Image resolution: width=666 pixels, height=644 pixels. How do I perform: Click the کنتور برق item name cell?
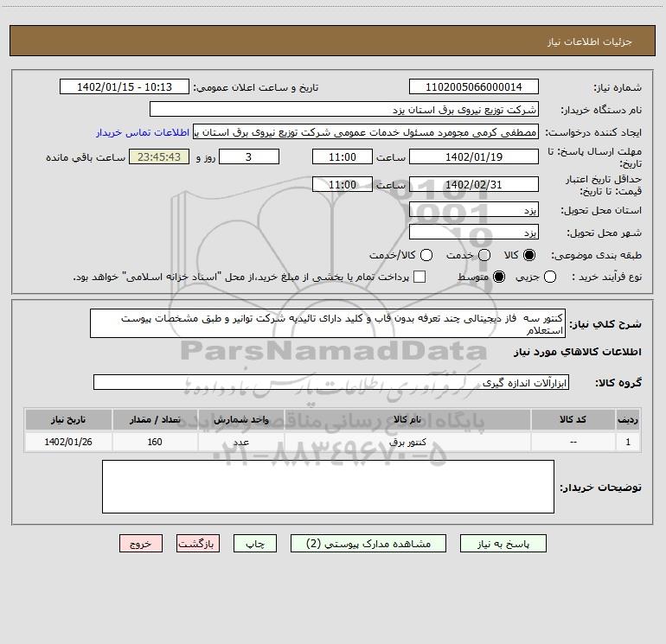407,442
